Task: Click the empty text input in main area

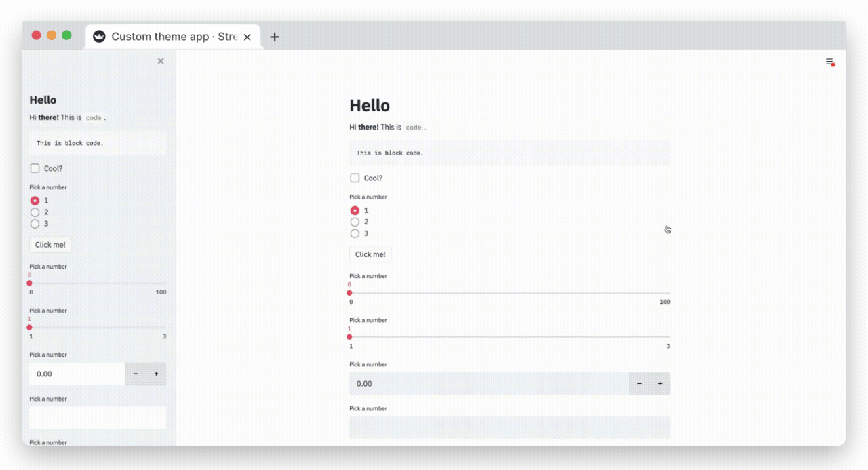Action: point(509,427)
